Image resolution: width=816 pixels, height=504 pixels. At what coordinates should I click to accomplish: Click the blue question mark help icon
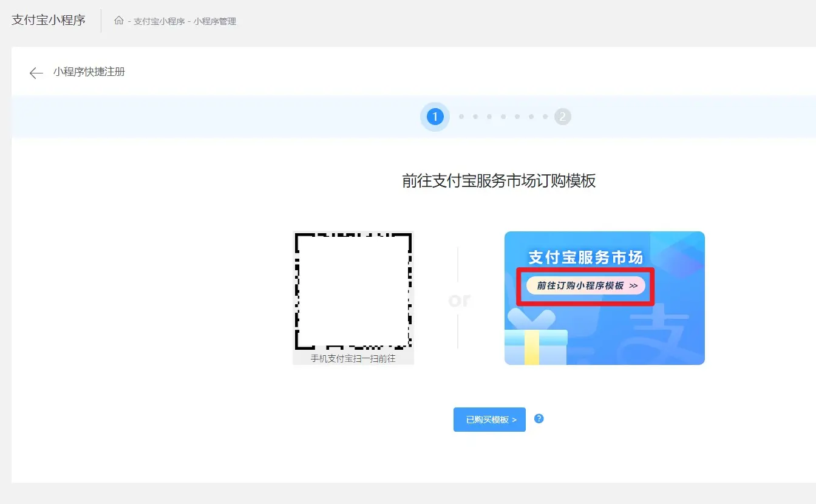coord(539,418)
